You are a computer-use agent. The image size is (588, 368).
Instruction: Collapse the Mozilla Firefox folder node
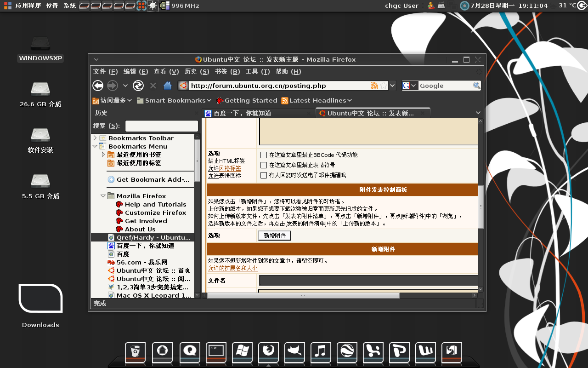click(x=103, y=196)
